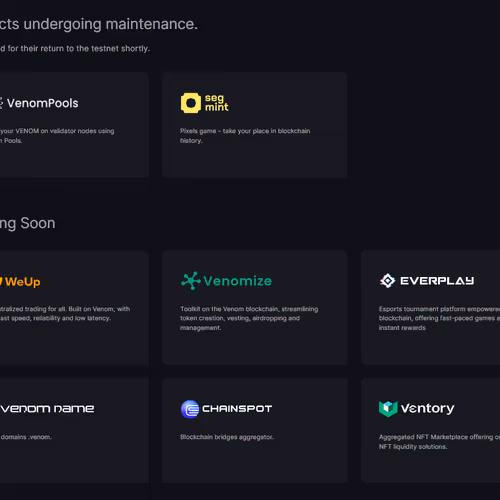
Task: Click the Ventory wordmark
Action: pos(427,409)
